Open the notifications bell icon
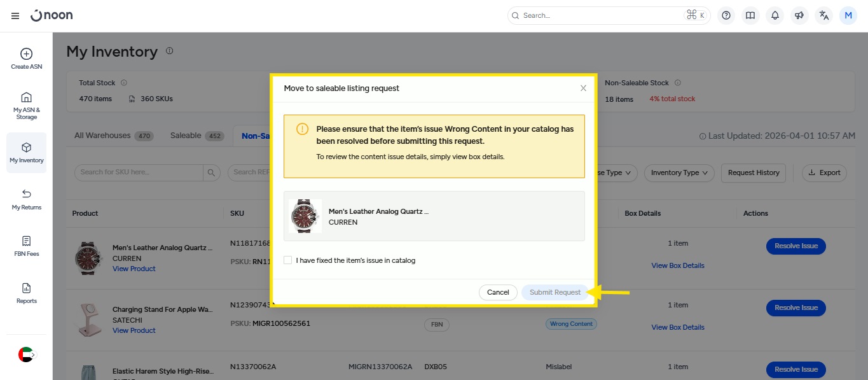This screenshot has height=380, width=868. (775, 16)
